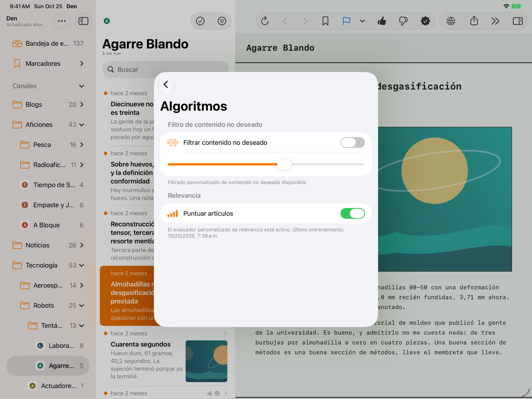Share the article
Viewport: 532px width, 399px height.
coord(474,21)
